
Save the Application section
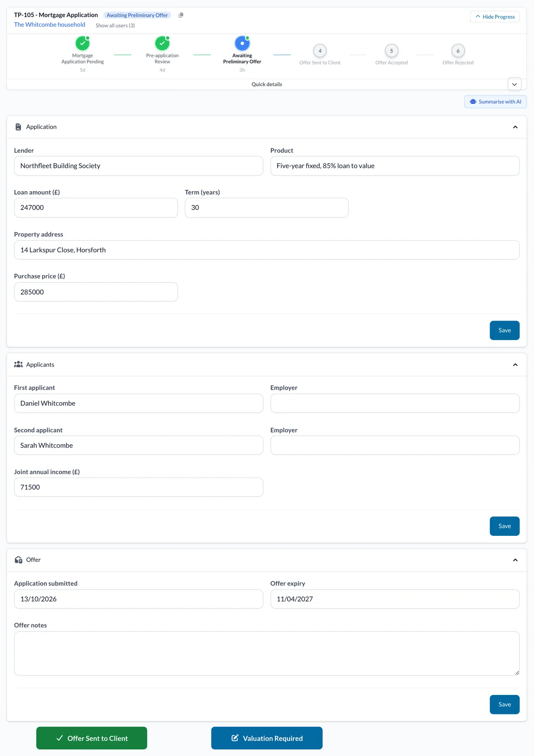(x=505, y=330)
